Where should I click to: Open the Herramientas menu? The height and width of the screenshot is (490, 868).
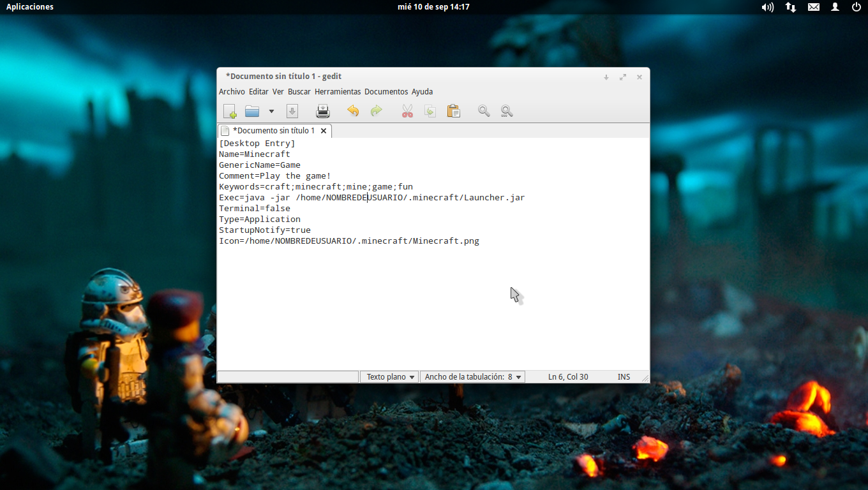click(338, 92)
